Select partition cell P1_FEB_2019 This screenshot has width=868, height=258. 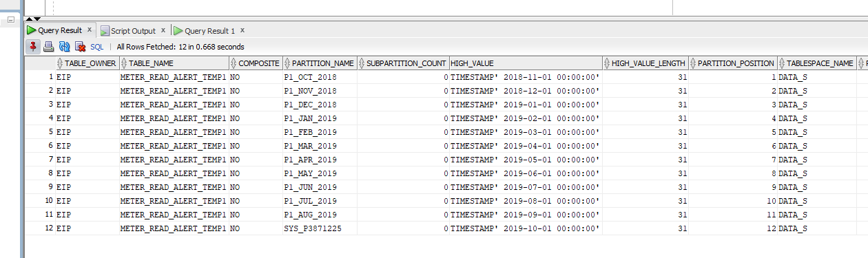pyautogui.click(x=320, y=132)
